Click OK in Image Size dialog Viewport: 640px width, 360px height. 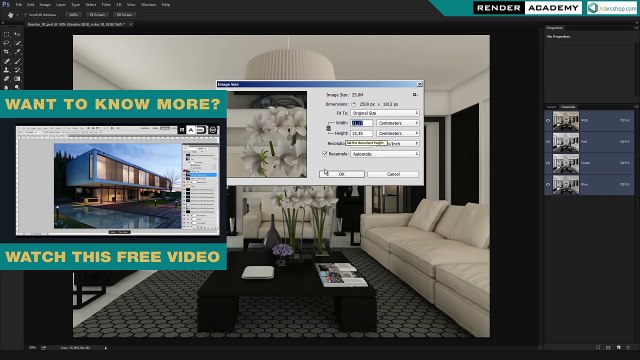(x=342, y=174)
